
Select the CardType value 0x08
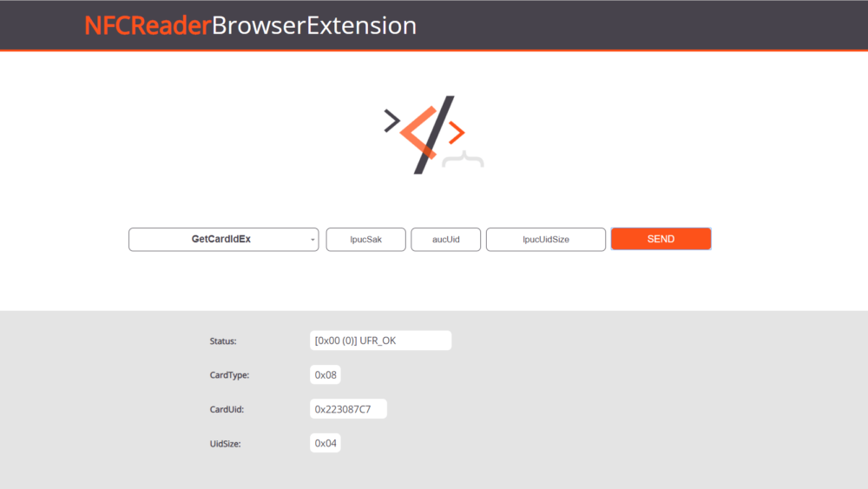tap(325, 375)
